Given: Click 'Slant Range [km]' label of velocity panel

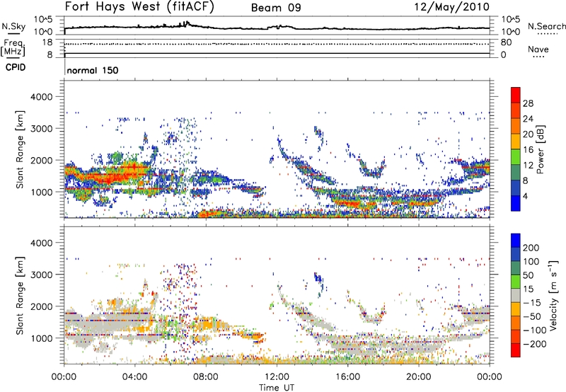Looking at the screenshot, I should click(20, 296).
